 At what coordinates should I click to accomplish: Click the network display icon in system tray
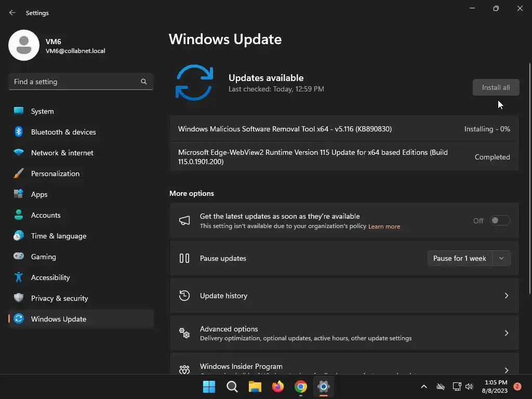(x=457, y=387)
